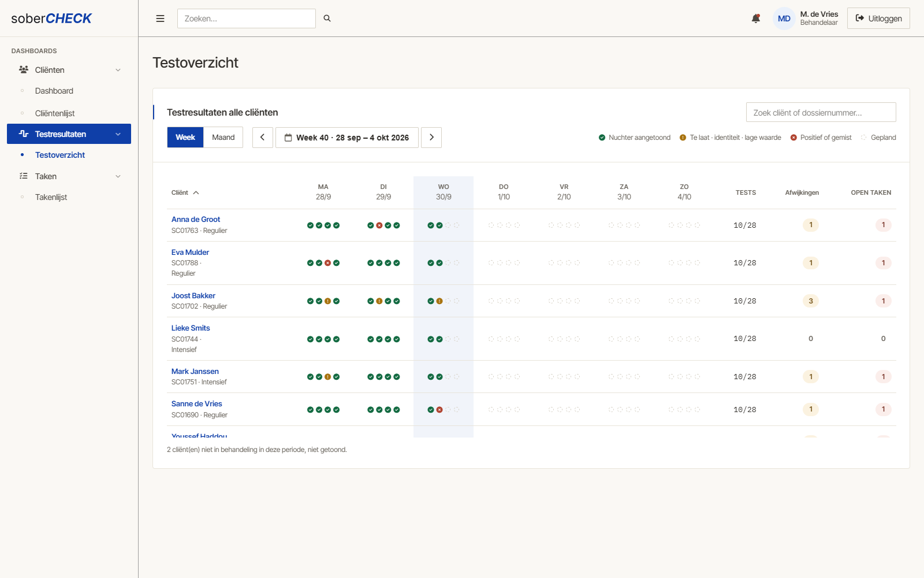Open client Anna de Groot
The width and height of the screenshot is (924, 578).
(x=196, y=220)
